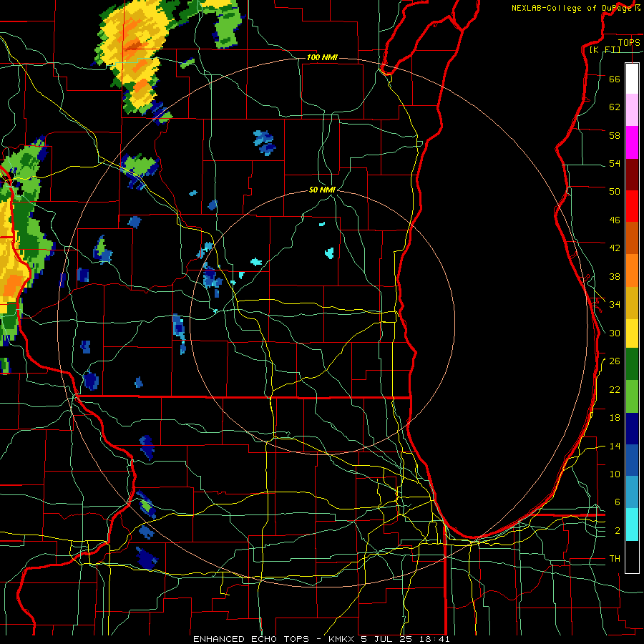The image size is (644, 644).
Task: Click the "26" legend value
Action: (x=615, y=361)
